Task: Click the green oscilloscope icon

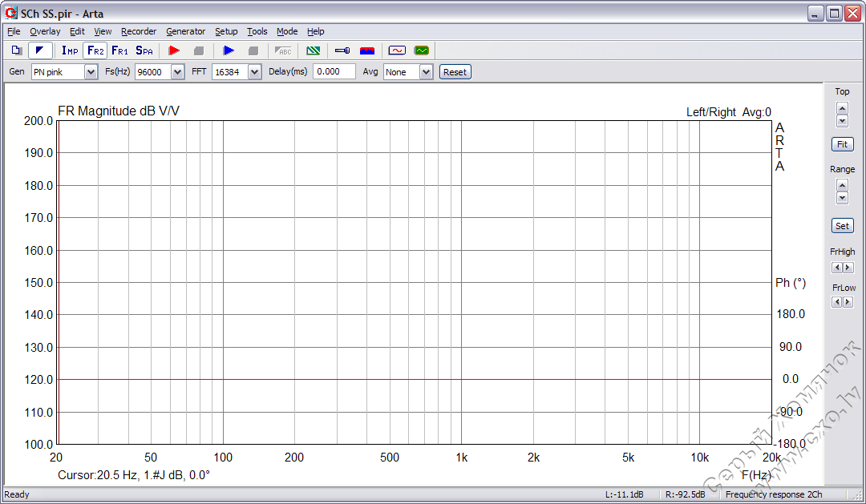Action: pos(422,50)
